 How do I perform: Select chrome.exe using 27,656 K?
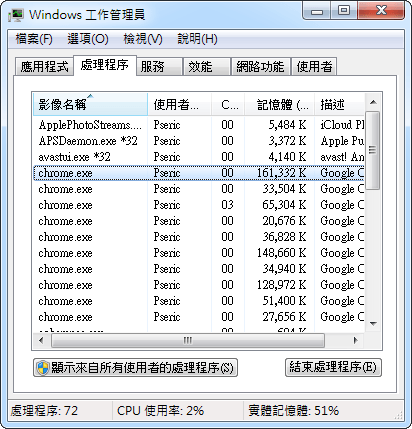[199, 317]
